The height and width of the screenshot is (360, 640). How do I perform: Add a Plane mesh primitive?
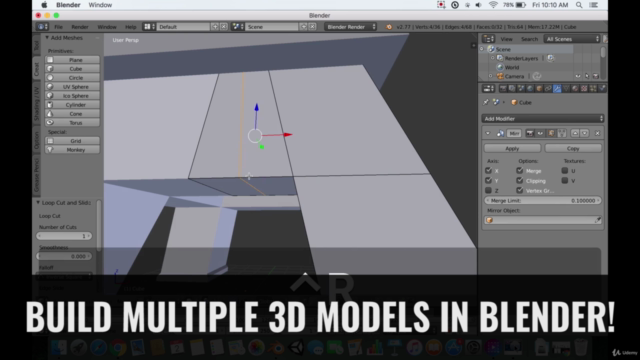[72, 60]
